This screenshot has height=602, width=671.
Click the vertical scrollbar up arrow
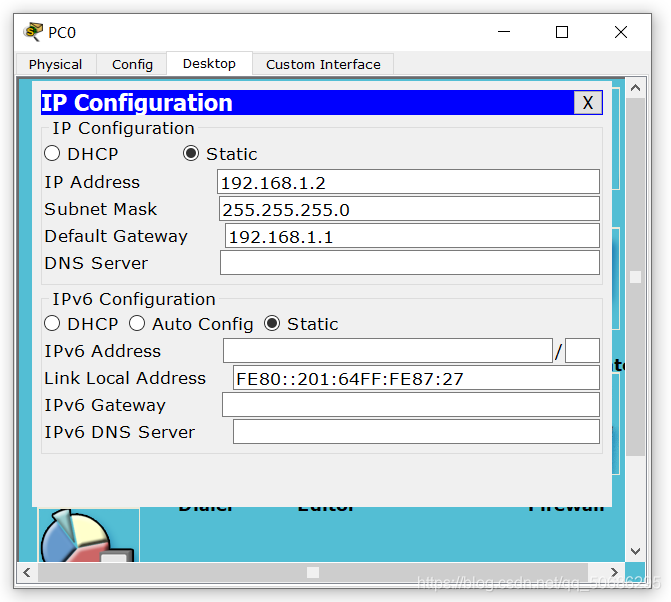point(635,88)
